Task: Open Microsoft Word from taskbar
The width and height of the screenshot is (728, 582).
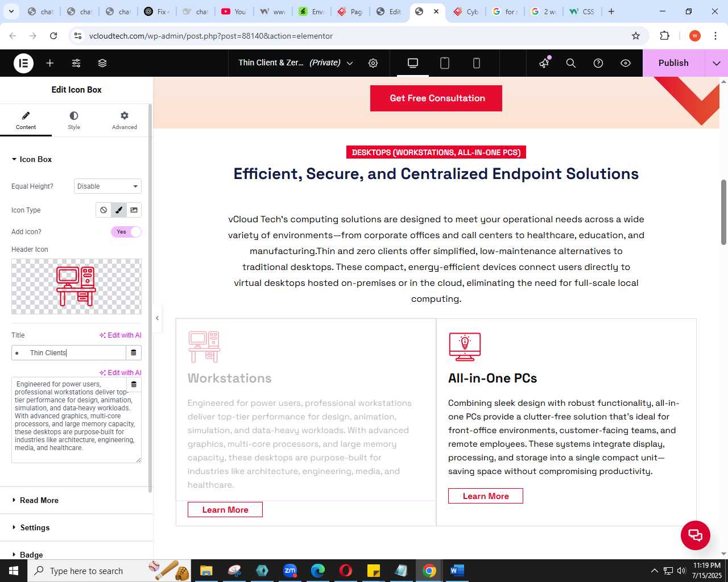Action: [x=457, y=571]
